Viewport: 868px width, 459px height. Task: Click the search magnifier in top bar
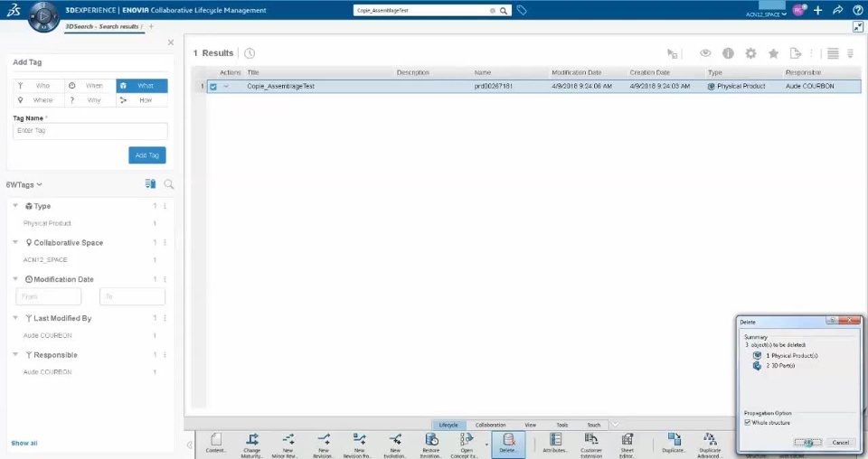[504, 11]
